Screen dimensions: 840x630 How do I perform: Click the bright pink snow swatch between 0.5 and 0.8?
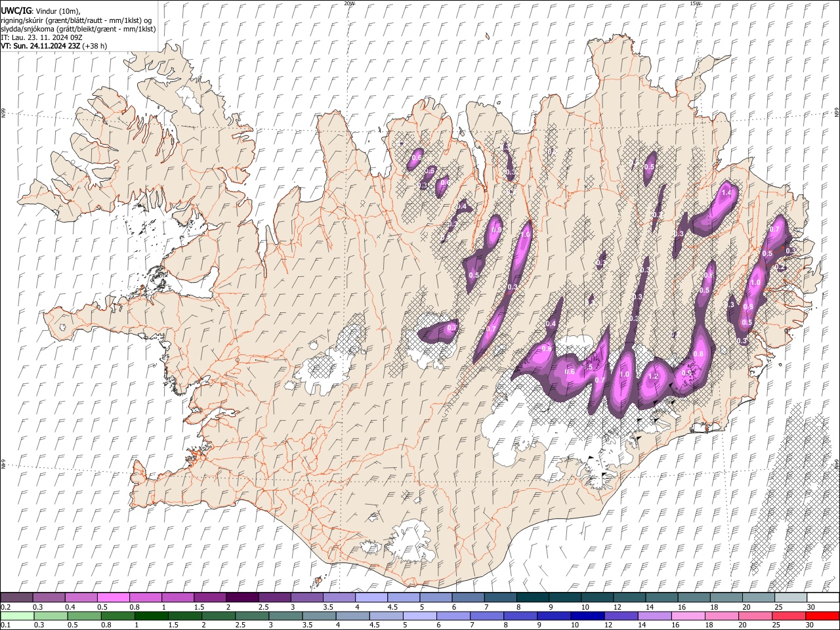coord(113,598)
